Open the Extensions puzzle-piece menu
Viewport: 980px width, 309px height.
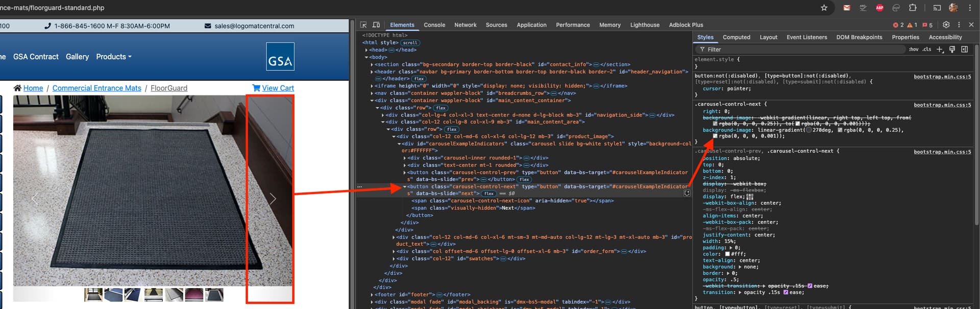tap(913, 8)
